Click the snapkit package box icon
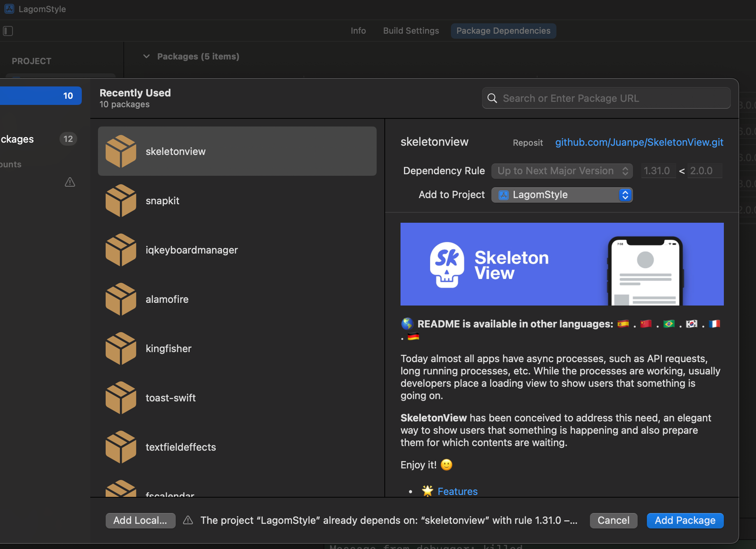The width and height of the screenshot is (756, 549). 121,200
